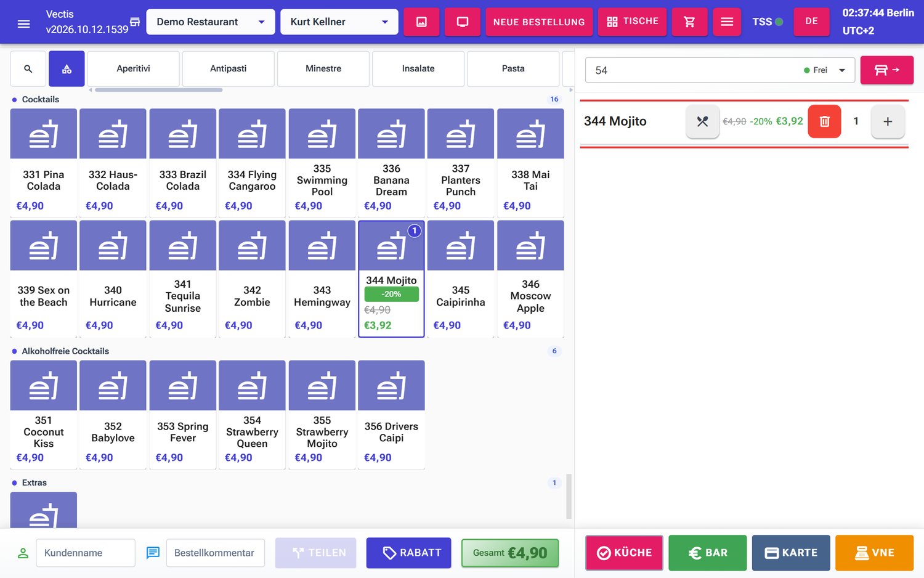Screen dimensions: 924x578
Task: Select the 344 Mojito product tile
Action: tap(391, 279)
